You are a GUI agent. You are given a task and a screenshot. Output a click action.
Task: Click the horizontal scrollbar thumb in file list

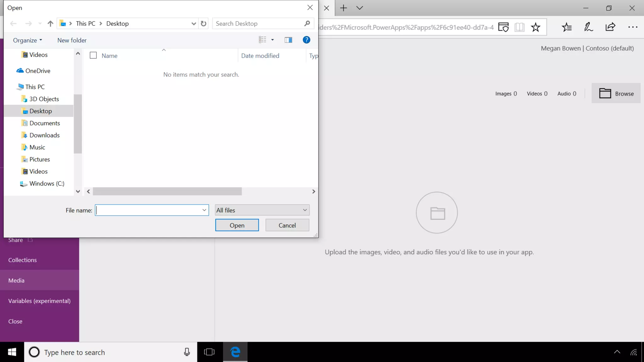click(x=167, y=191)
